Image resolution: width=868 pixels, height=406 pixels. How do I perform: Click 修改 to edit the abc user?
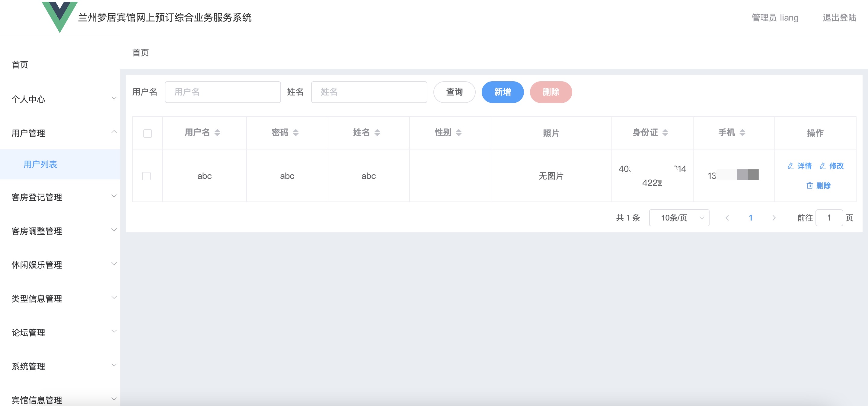point(831,166)
